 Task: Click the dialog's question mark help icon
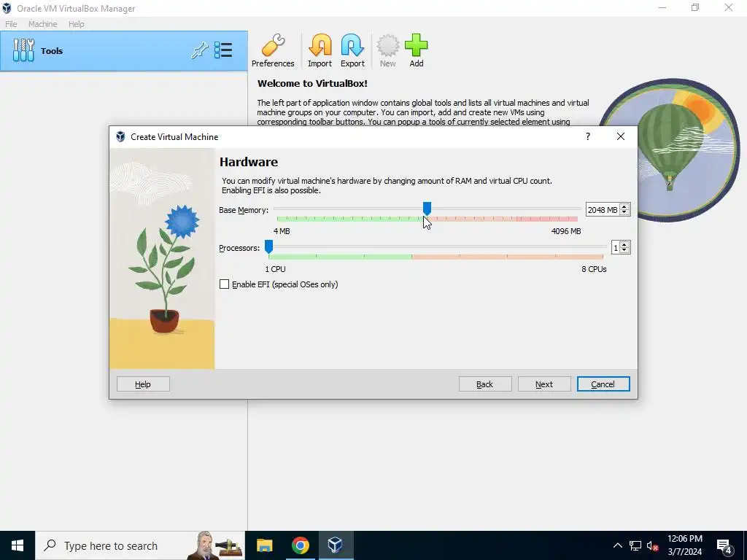(588, 136)
